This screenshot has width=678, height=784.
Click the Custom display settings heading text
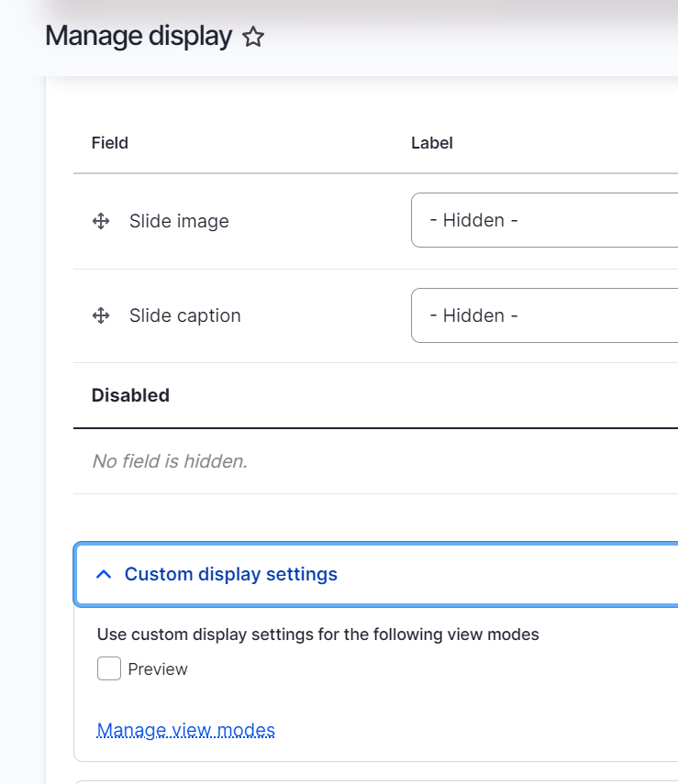click(x=231, y=574)
